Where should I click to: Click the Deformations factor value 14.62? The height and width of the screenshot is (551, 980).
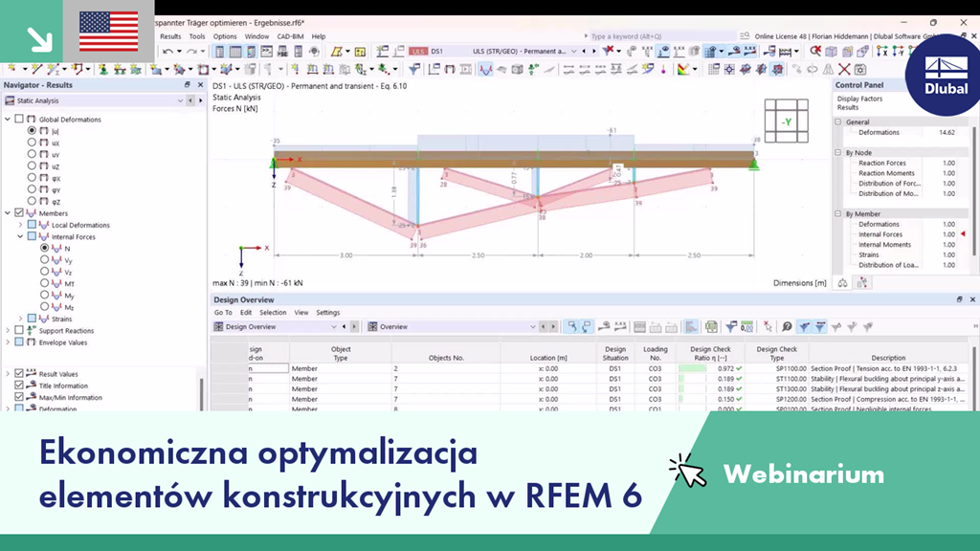click(947, 132)
